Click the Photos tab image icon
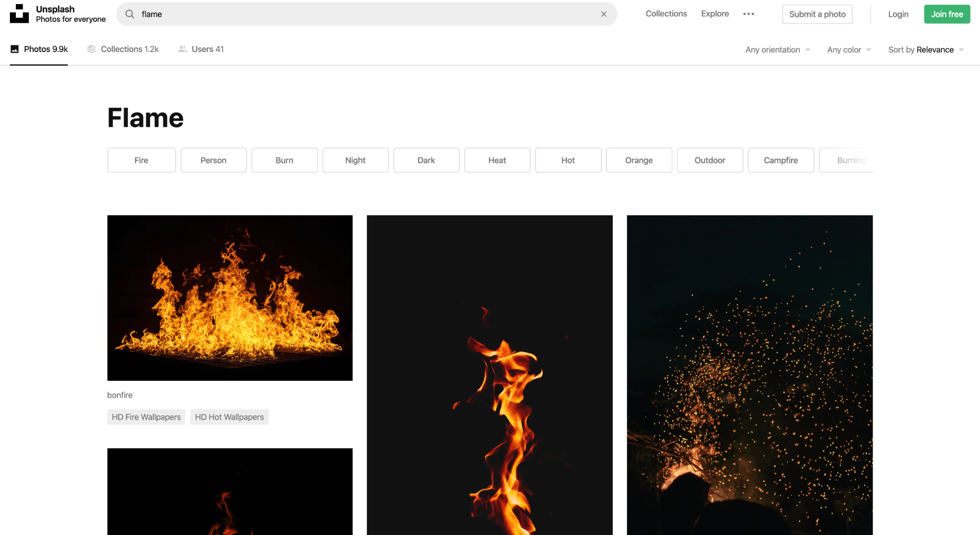The image size is (980, 535). tap(15, 49)
